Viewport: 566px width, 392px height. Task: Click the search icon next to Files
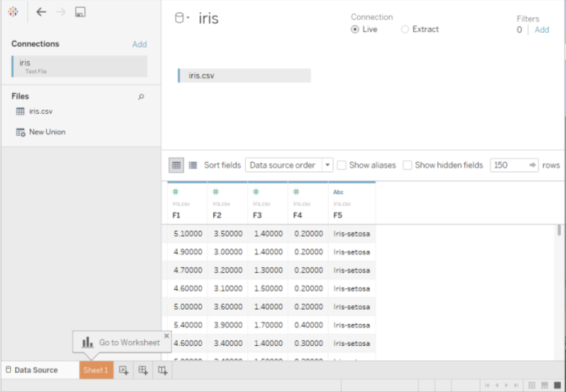point(141,97)
